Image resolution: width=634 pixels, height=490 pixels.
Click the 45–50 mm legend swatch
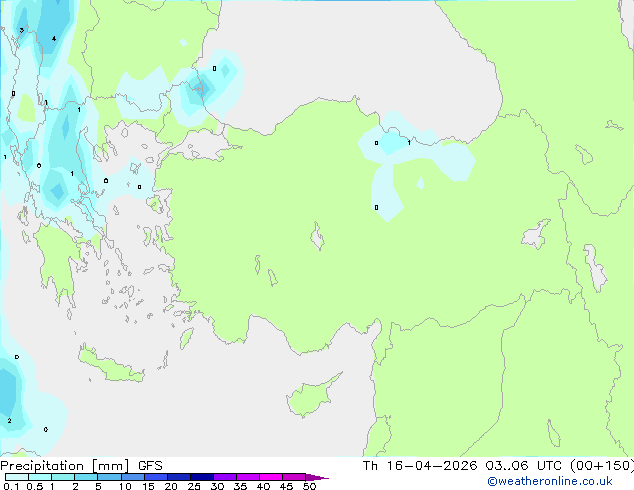(x=294, y=477)
